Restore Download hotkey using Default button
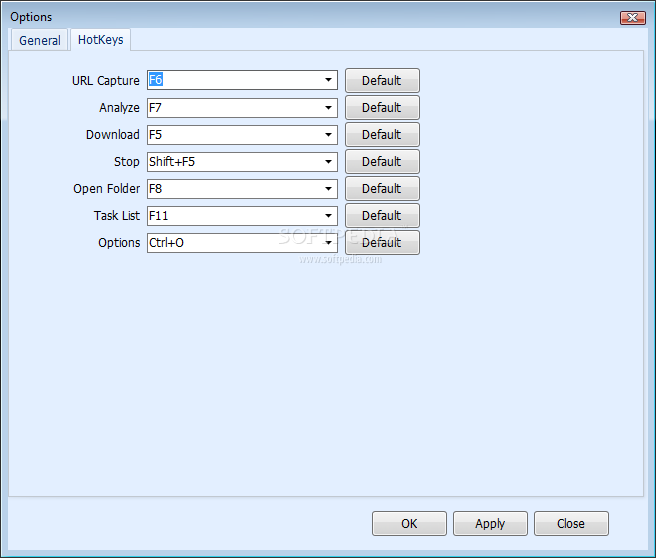 click(382, 134)
